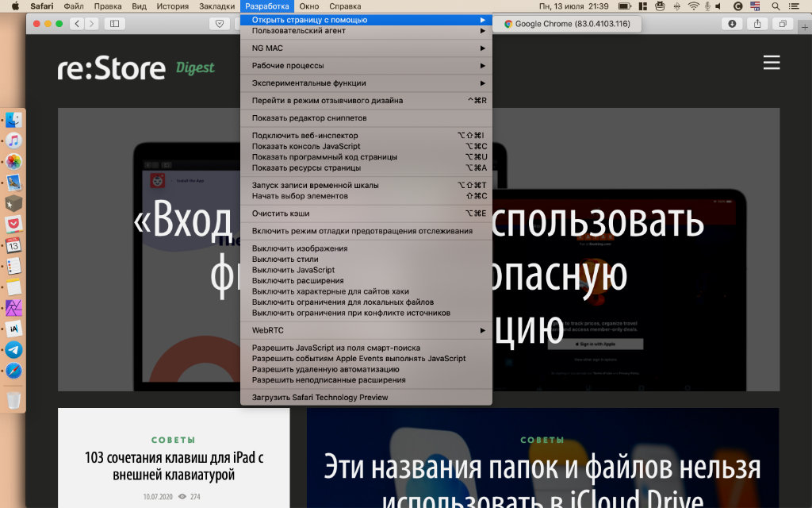Choose Google Chrome (83.0.4103.116) submenu item
Screen dimensions: 812x508
click(x=567, y=24)
